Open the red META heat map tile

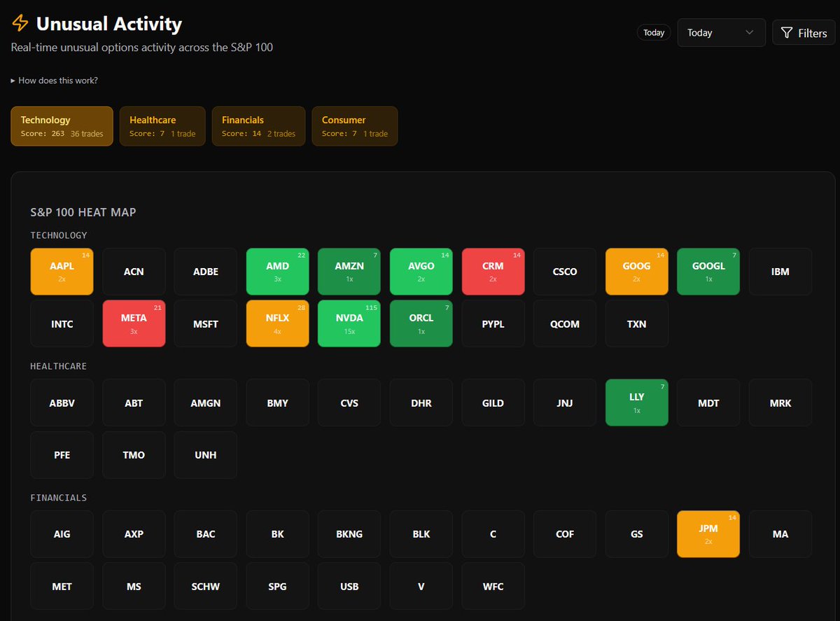tap(134, 323)
